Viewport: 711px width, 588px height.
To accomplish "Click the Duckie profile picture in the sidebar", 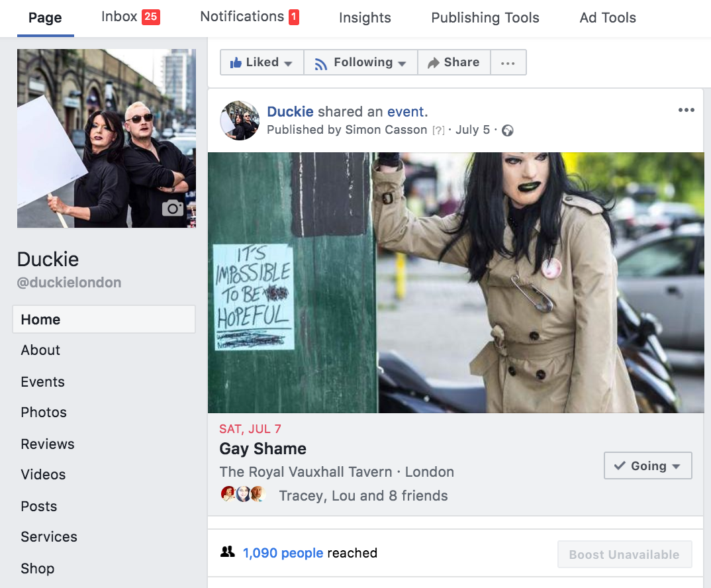I will (x=107, y=138).
